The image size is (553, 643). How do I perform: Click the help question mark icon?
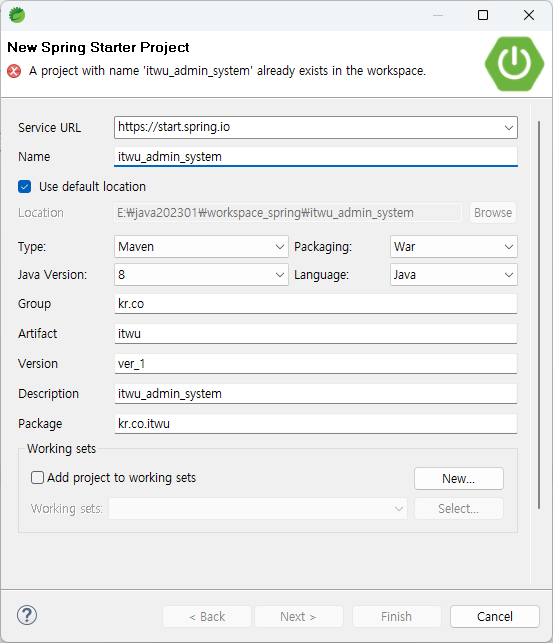pyautogui.click(x=27, y=615)
